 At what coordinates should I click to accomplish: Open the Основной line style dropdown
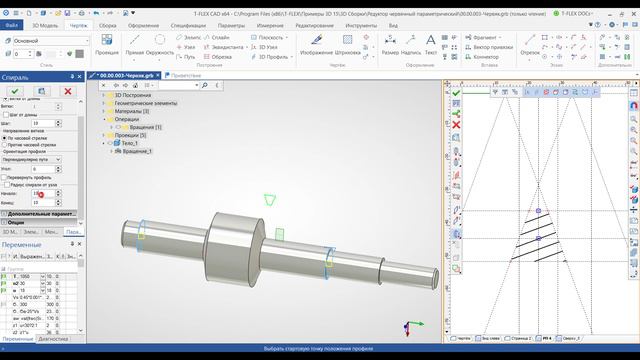87,40
